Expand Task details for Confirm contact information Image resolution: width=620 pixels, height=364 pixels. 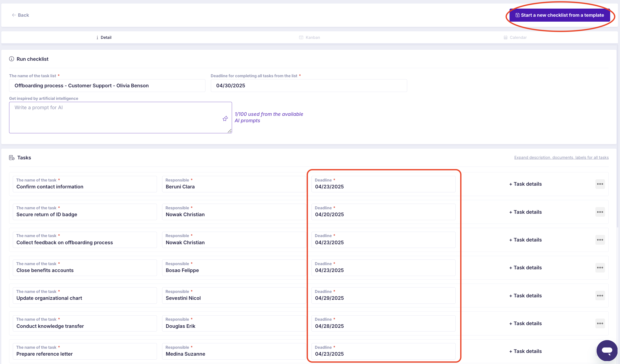pos(525,184)
